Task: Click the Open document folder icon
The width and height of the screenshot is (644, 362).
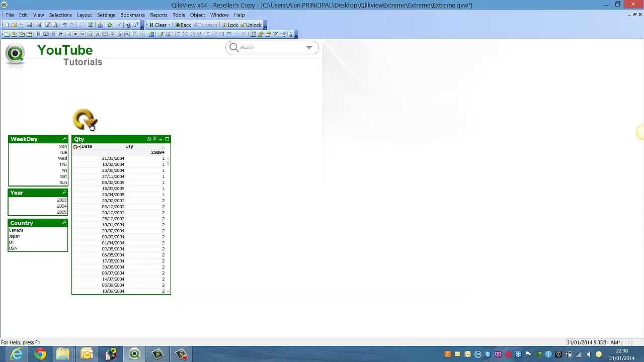Action: (14, 25)
